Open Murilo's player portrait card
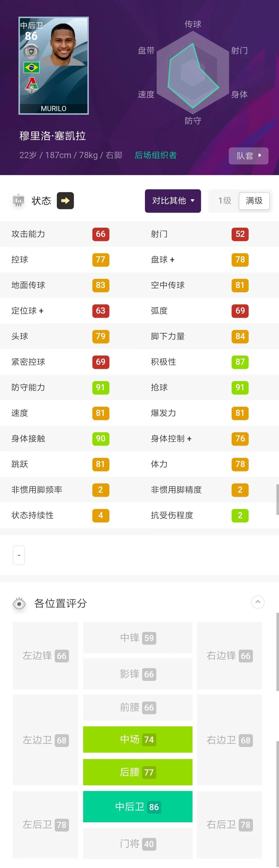 click(x=53, y=66)
